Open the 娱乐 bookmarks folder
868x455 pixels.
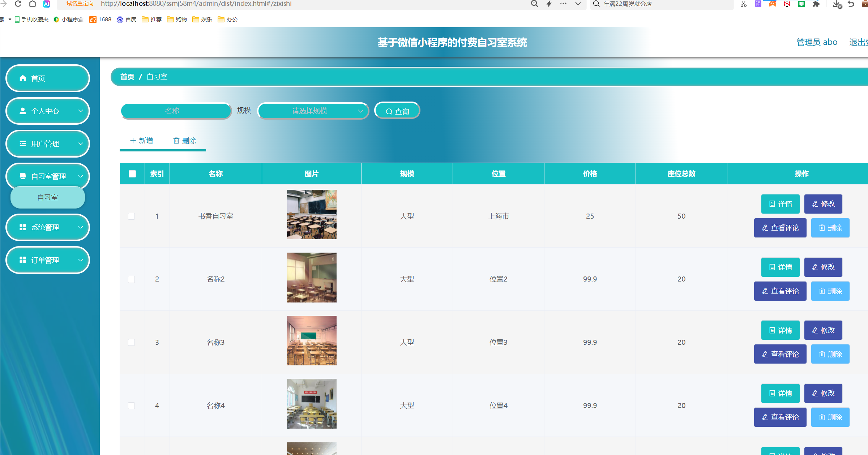click(x=202, y=19)
